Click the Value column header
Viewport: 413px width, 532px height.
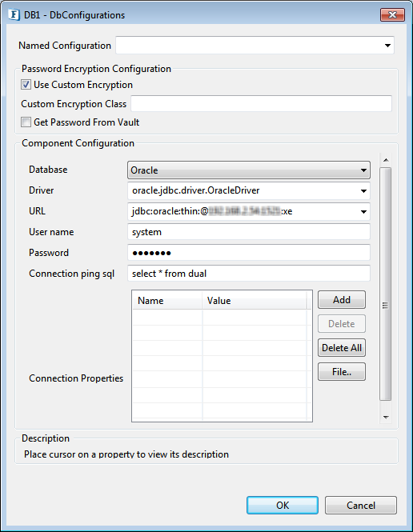255,300
